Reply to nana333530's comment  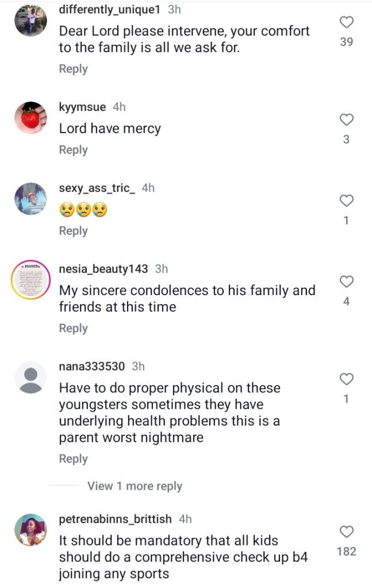[x=73, y=459]
